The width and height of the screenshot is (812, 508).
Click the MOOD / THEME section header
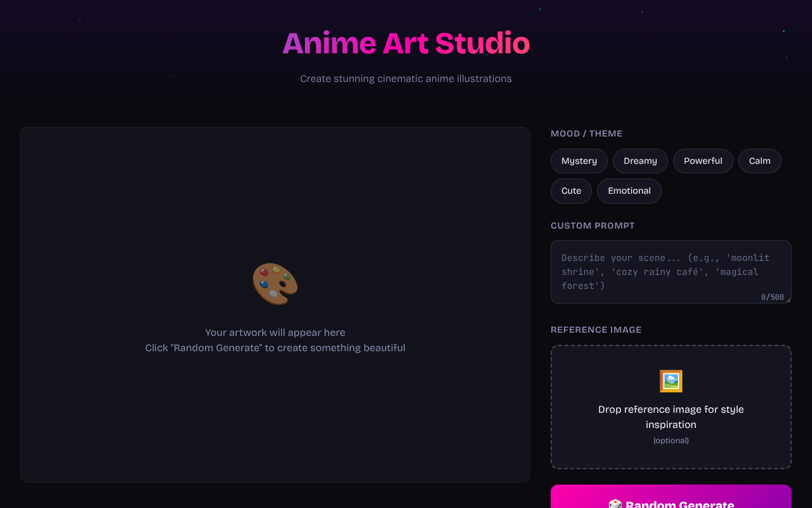click(586, 133)
